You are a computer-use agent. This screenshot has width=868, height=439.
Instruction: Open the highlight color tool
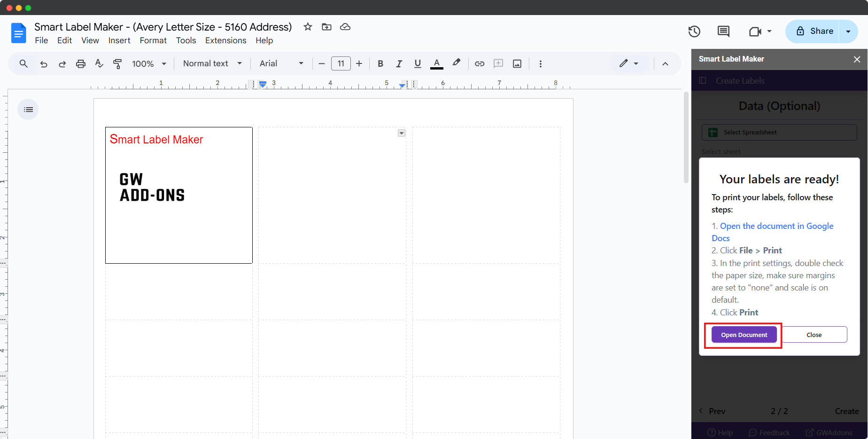click(x=456, y=63)
